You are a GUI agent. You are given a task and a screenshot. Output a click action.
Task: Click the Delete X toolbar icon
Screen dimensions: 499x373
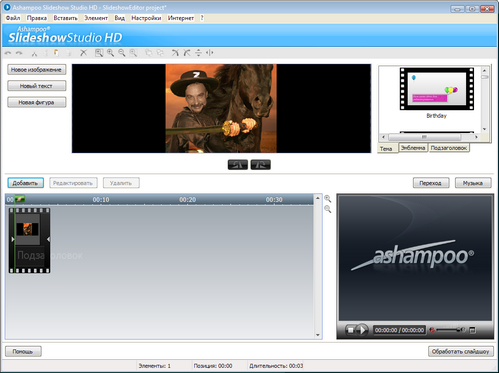click(x=83, y=53)
